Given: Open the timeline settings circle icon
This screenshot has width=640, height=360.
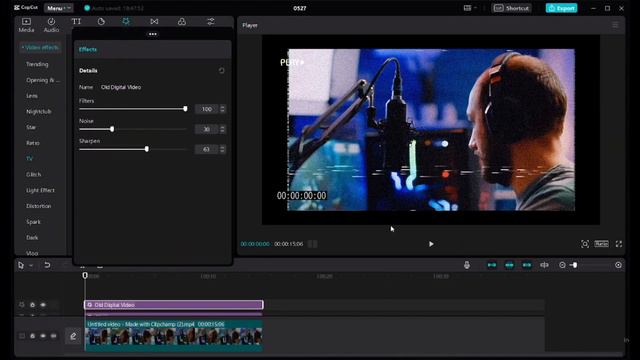Looking at the screenshot, I should (x=618, y=265).
